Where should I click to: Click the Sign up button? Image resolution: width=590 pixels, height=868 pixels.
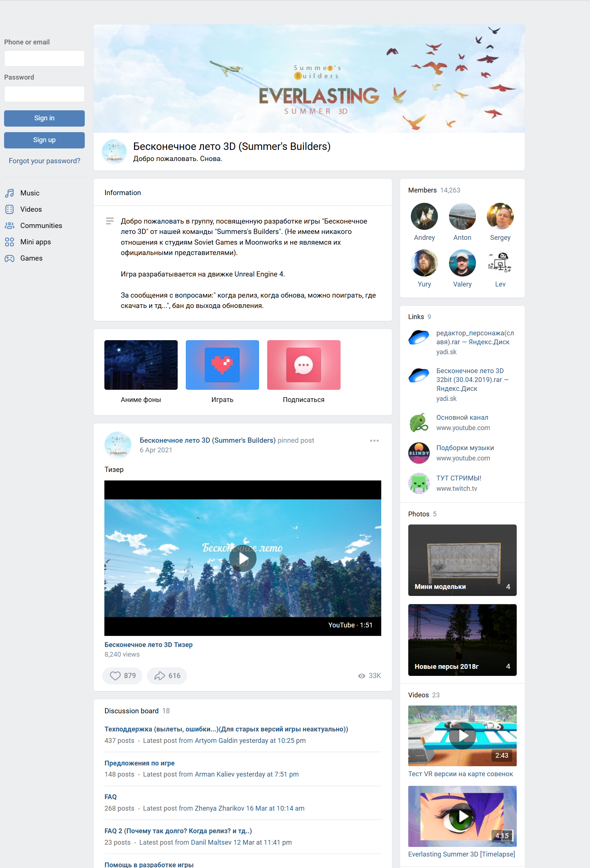(x=44, y=140)
